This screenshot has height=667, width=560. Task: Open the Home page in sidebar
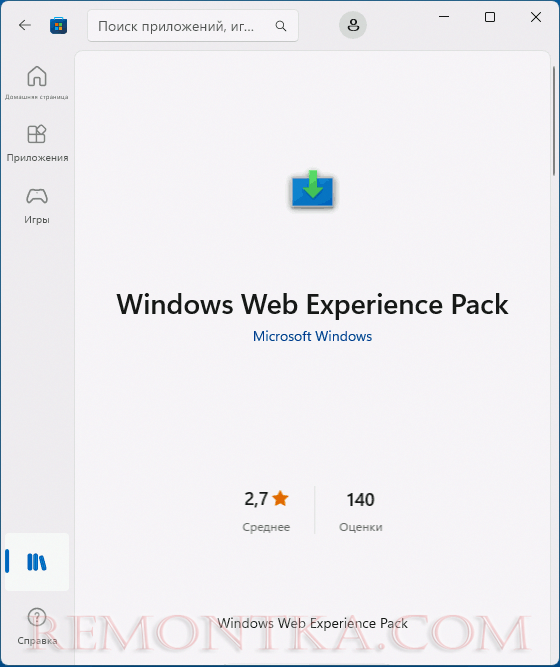[x=37, y=83]
